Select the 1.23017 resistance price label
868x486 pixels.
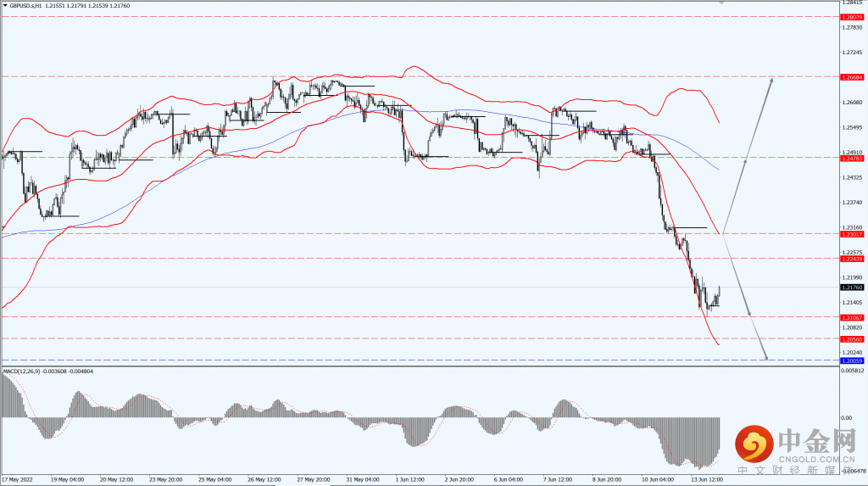(x=852, y=234)
